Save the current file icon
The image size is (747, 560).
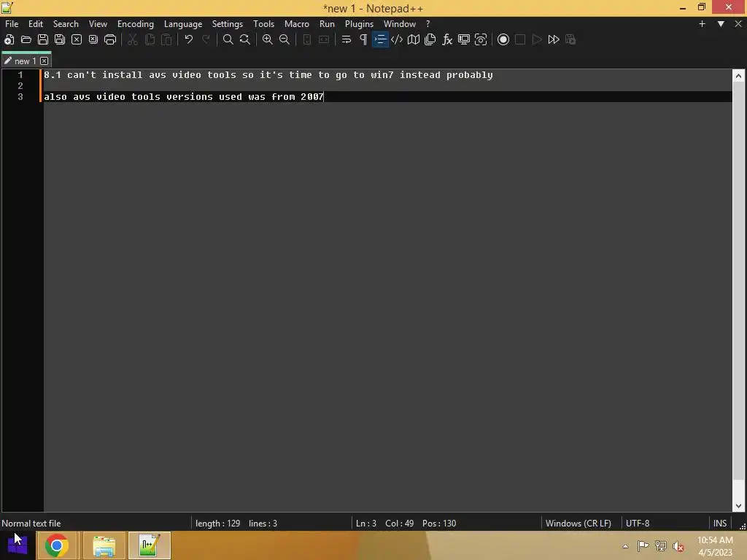pos(43,39)
